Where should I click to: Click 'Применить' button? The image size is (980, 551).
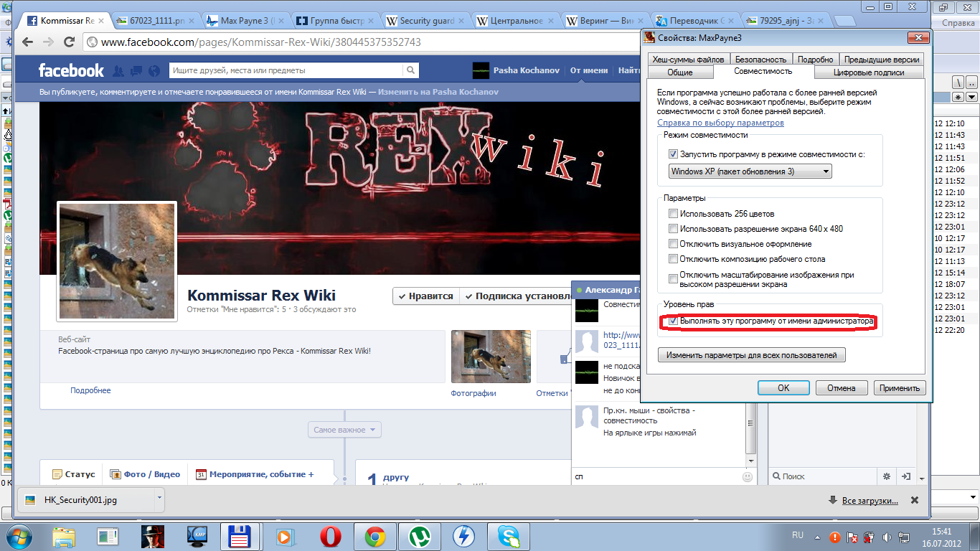900,388
